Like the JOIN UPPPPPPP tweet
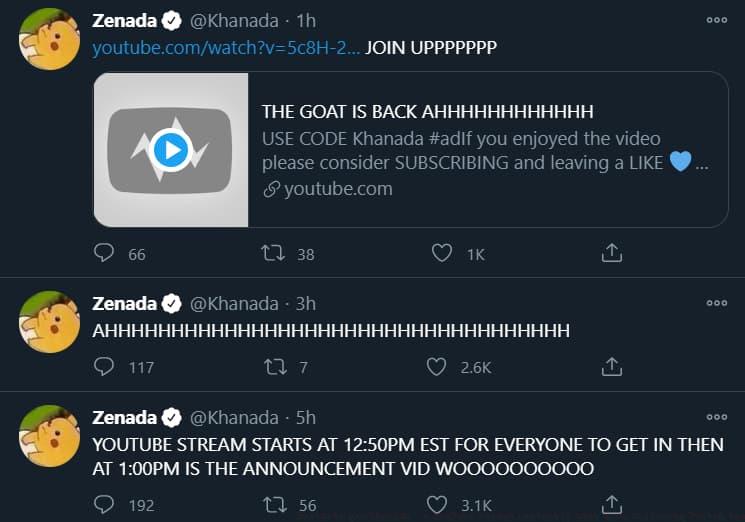Screen dimensions: 745x522 (x=442, y=253)
